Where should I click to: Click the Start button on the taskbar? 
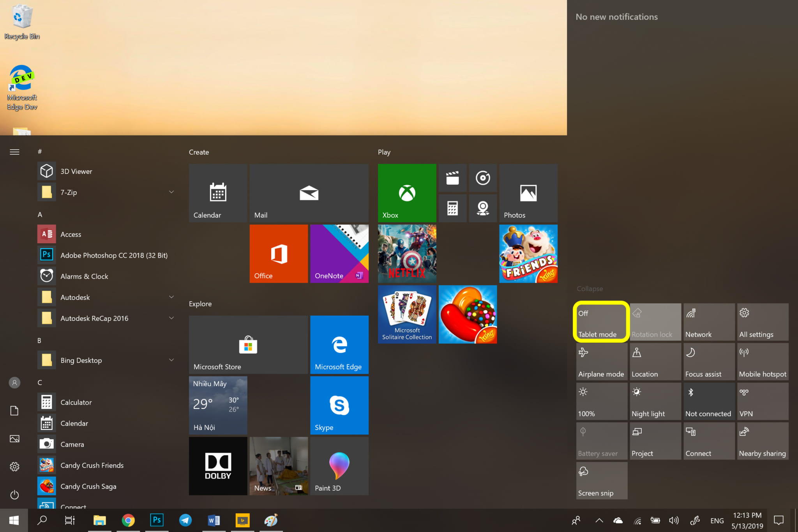[x=14, y=520]
